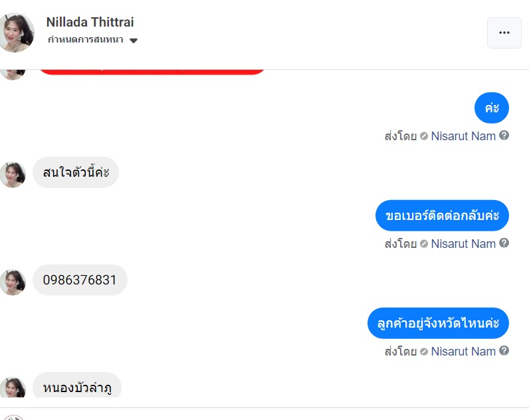
Task: Select the blue ลูกค้าอยู่จังหวัดไหนค่ะ message bubble
Action: pyautogui.click(x=437, y=324)
